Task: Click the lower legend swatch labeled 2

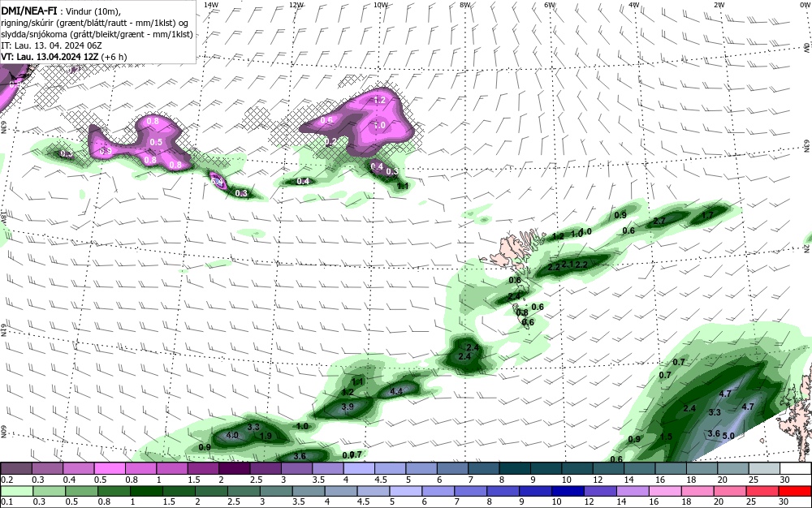Action: pyautogui.click(x=211, y=490)
